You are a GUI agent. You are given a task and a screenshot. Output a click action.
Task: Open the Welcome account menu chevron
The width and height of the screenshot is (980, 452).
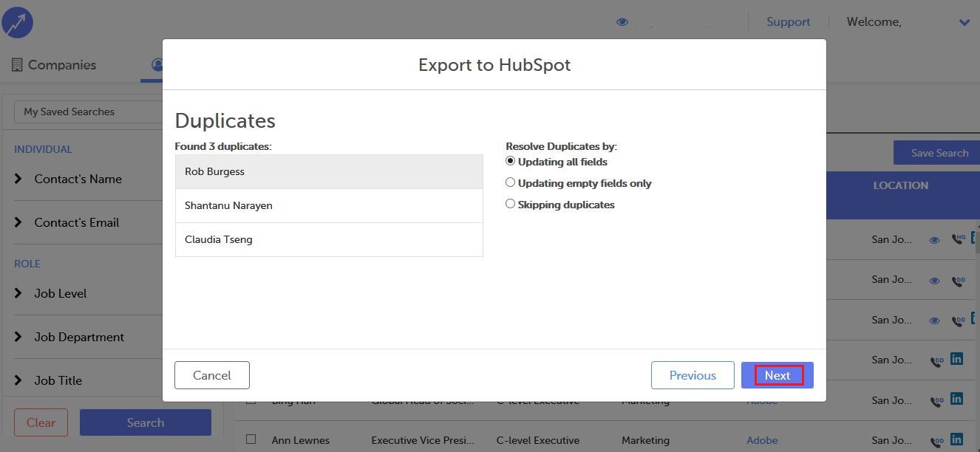(964, 22)
